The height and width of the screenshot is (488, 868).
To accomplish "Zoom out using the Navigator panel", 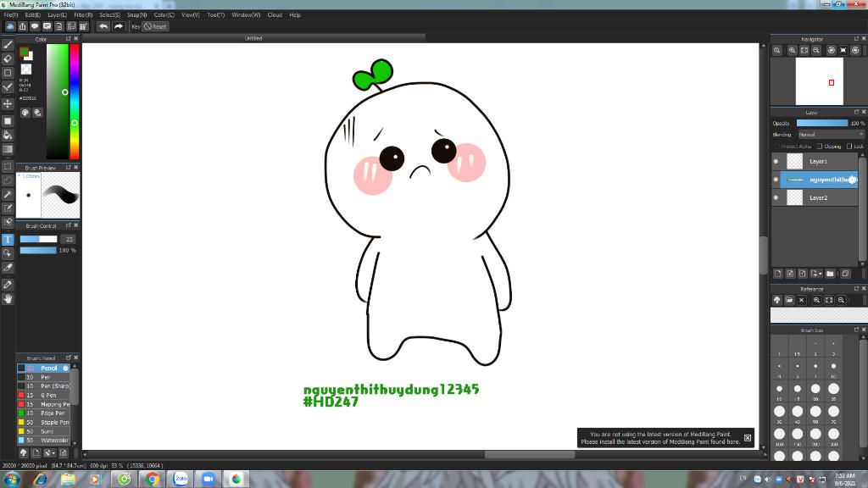I will pyautogui.click(x=816, y=50).
